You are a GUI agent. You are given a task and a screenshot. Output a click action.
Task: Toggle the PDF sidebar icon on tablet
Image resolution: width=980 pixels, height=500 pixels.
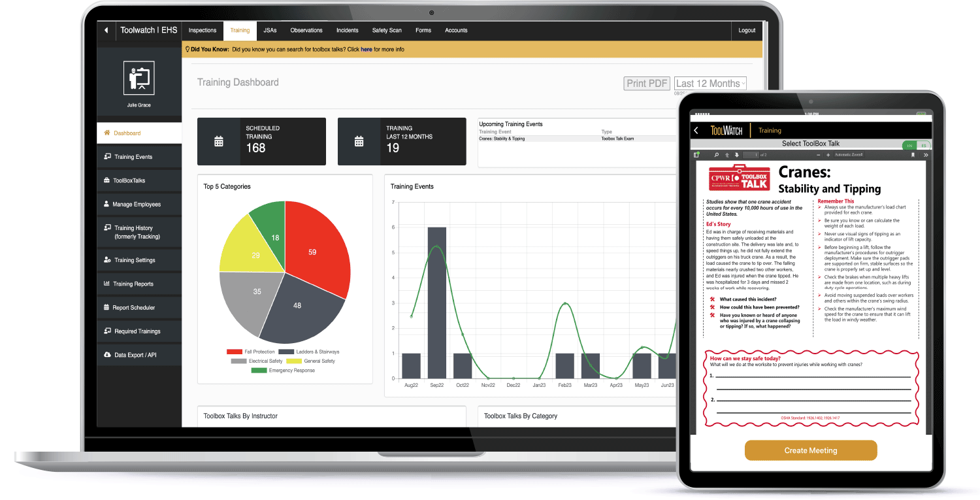(x=696, y=155)
